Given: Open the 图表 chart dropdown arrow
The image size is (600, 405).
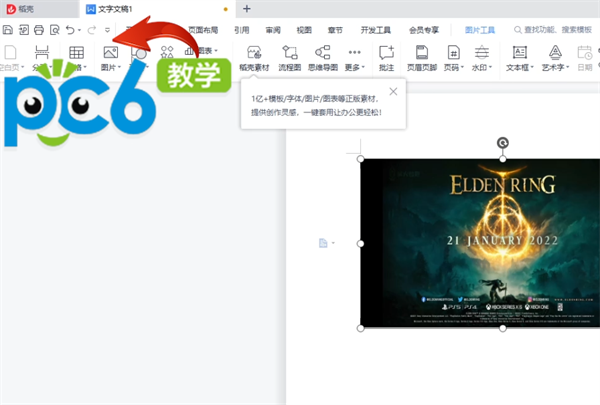Looking at the screenshot, I should [x=216, y=51].
